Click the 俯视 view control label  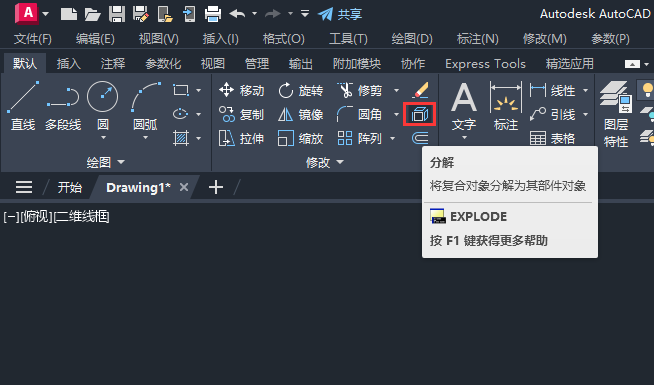(36, 216)
